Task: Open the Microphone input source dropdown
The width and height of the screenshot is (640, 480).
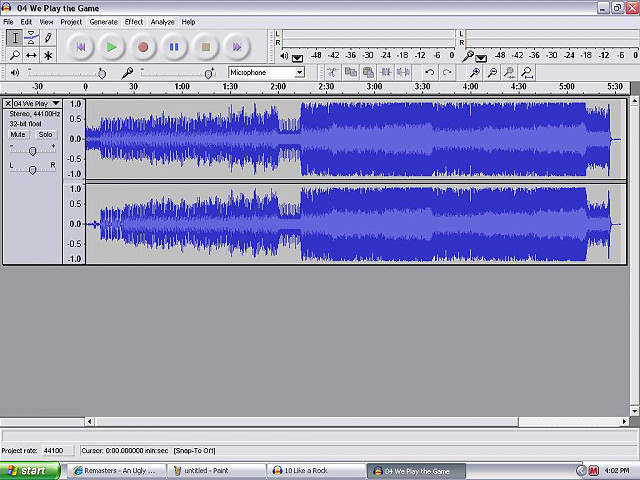Action: click(x=300, y=73)
